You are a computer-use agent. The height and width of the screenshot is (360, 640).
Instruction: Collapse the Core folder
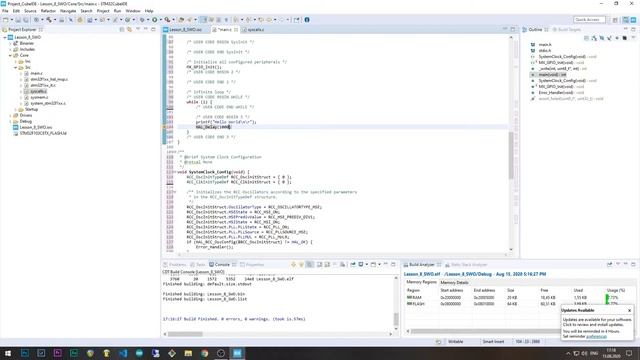click(11, 55)
